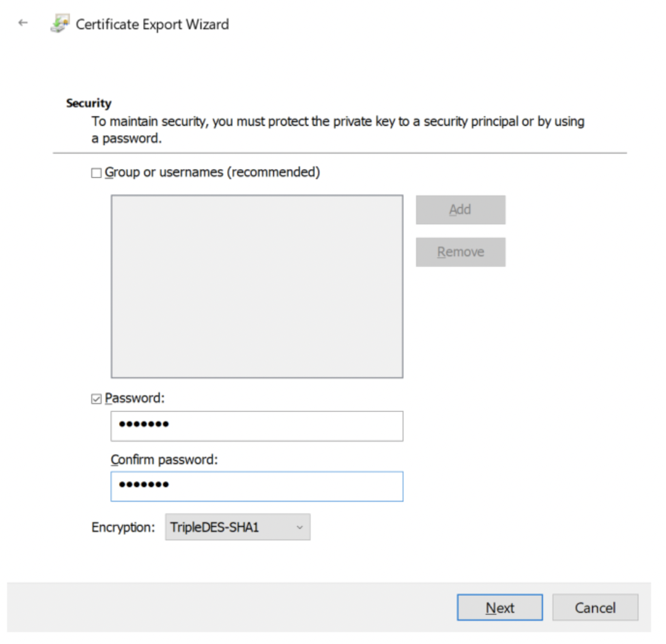
Task: Cancel the export wizard
Action: [595, 608]
